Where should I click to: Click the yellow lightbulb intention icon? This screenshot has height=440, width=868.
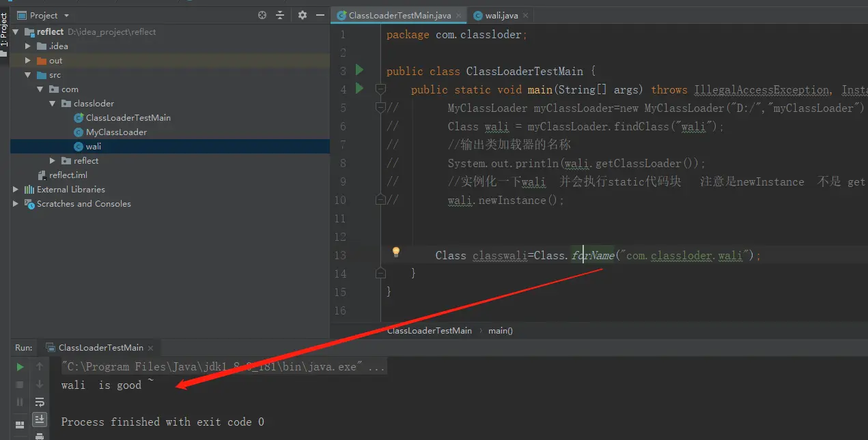tap(395, 252)
